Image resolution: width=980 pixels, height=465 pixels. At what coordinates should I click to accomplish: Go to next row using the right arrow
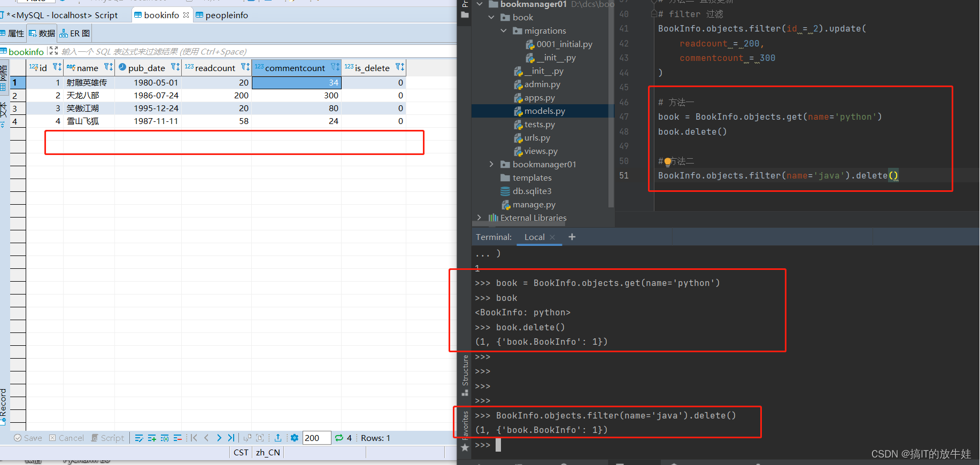pos(219,438)
